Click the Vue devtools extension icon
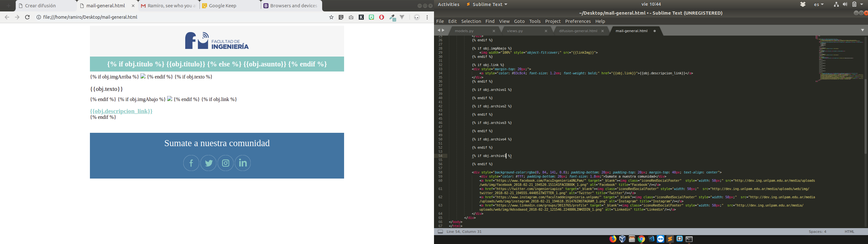Screen dimensions: 868x244 (402, 17)
